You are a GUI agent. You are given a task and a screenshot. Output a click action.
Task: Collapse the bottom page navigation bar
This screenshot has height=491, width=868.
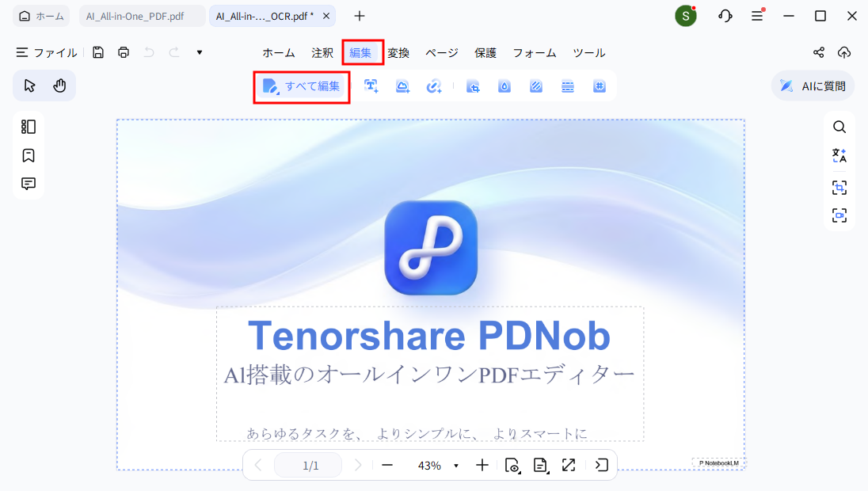point(602,465)
